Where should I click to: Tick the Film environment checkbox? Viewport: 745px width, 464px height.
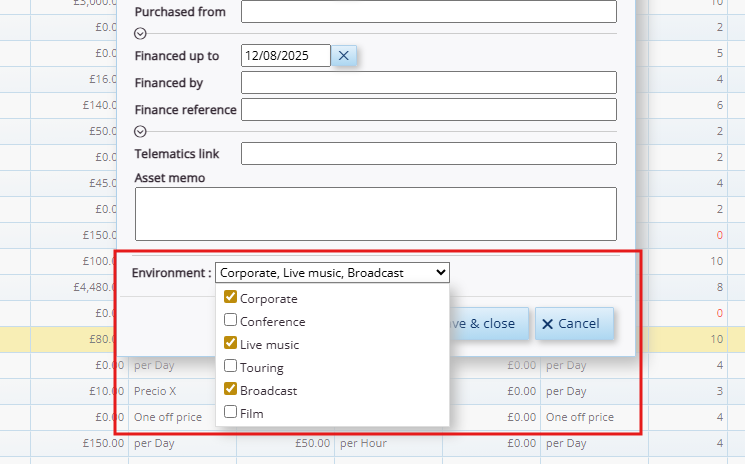pyautogui.click(x=230, y=412)
